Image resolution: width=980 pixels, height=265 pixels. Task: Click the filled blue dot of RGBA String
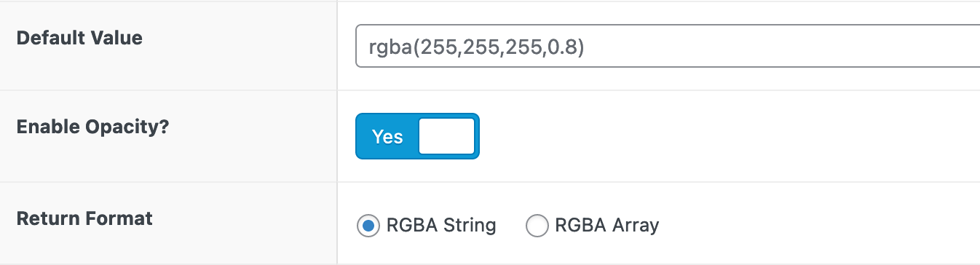tap(368, 226)
